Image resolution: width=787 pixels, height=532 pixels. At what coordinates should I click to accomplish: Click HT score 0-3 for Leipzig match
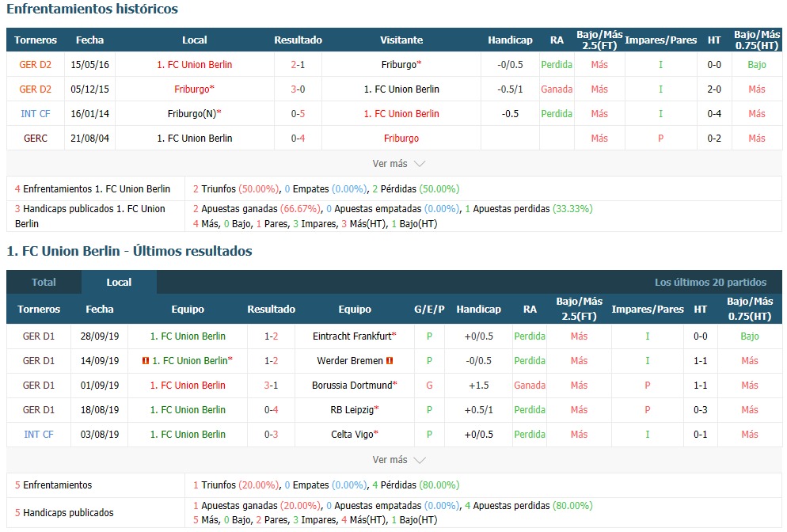pos(700,410)
